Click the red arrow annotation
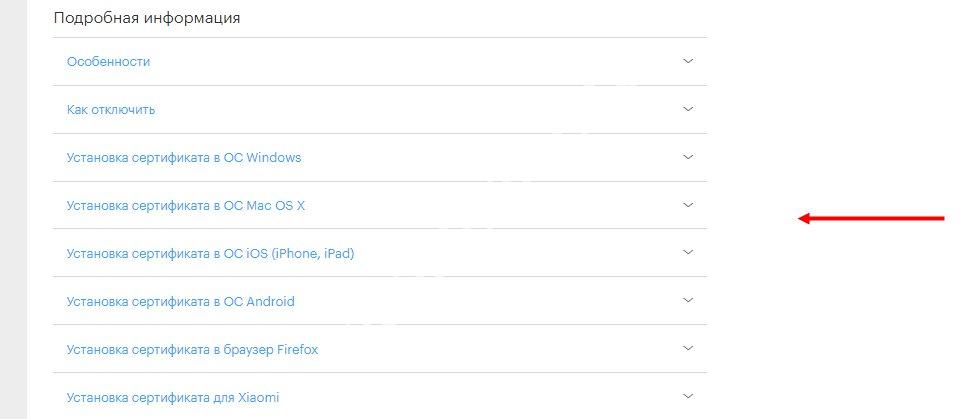This screenshot has width=970, height=419. [x=870, y=218]
